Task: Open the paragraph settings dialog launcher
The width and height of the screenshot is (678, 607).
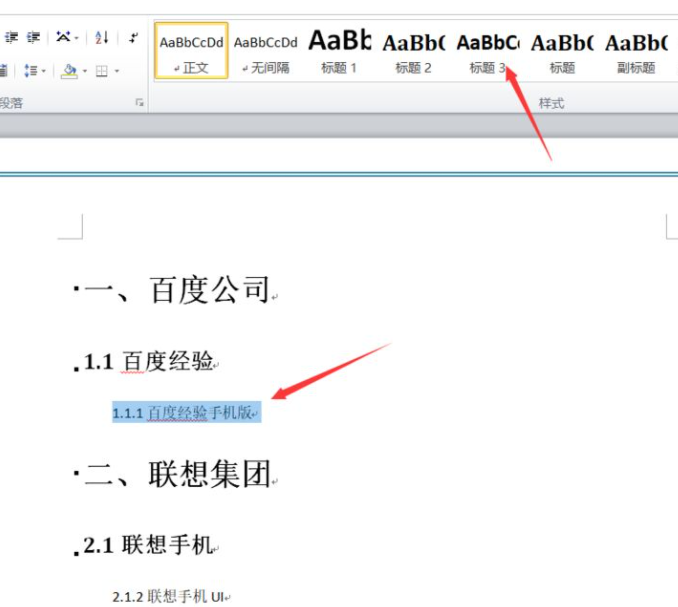Action: (x=138, y=103)
